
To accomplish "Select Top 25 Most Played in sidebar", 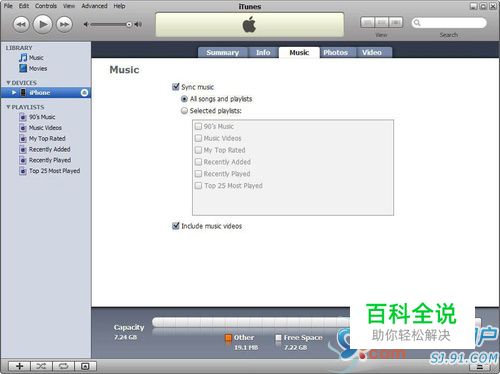I will [55, 171].
